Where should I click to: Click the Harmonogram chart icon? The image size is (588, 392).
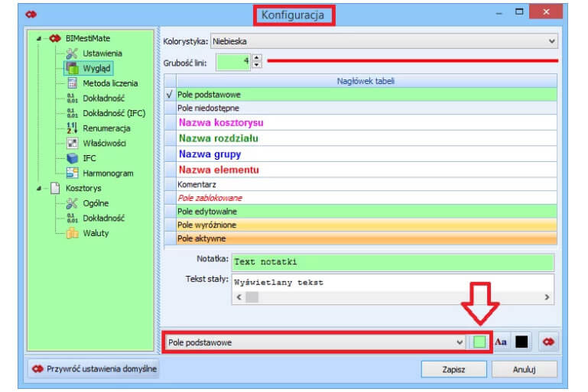click(x=73, y=173)
